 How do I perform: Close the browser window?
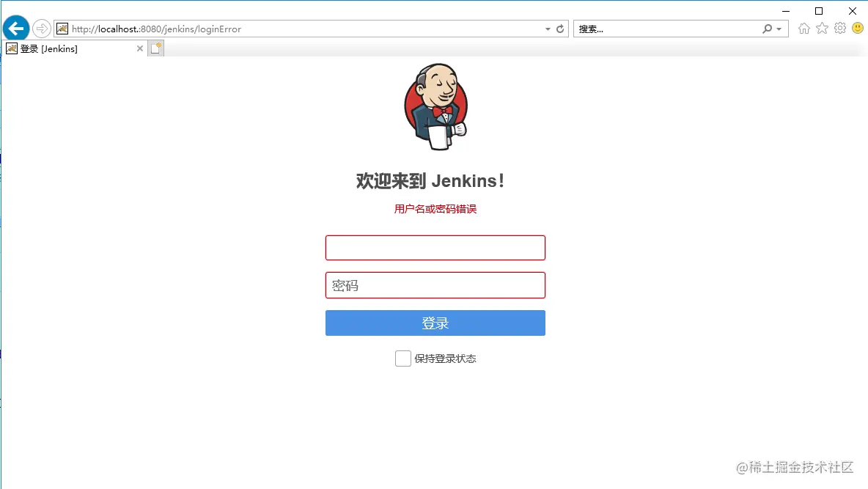853,11
